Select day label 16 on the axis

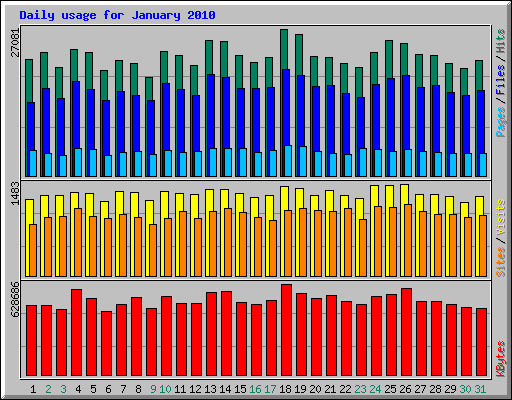point(255,389)
